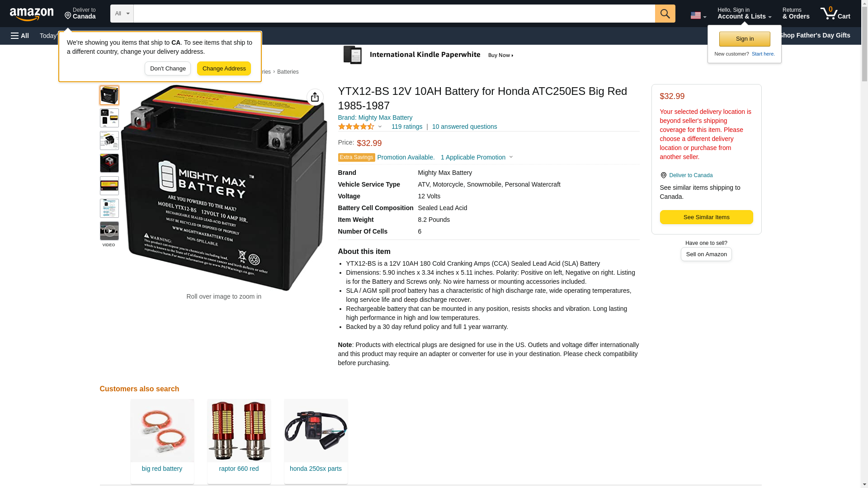Click the Change Address button

[224, 69]
